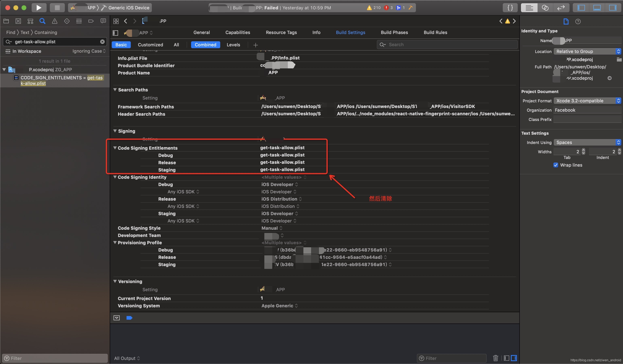Jump to previous issue chevron

point(501,21)
